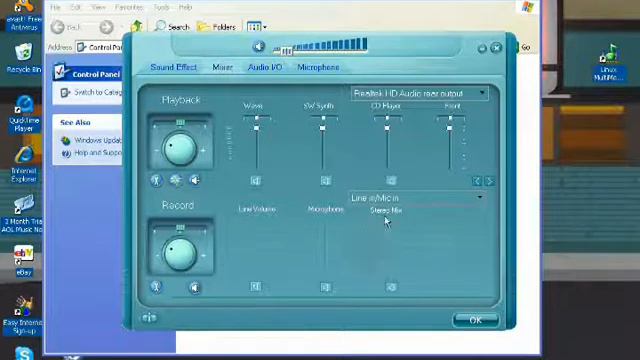Open Realtek HD Audio rear output dropdown
The height and width of the screenshot is (360, 640).
point(419,93)
